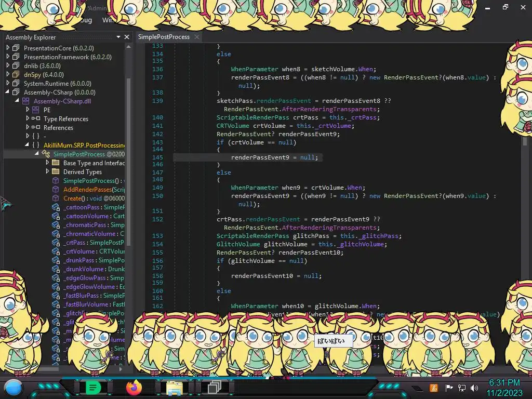This screenshot has width=532, height=399.
Task: Expand the Type References node
Action: coord(28,118)
